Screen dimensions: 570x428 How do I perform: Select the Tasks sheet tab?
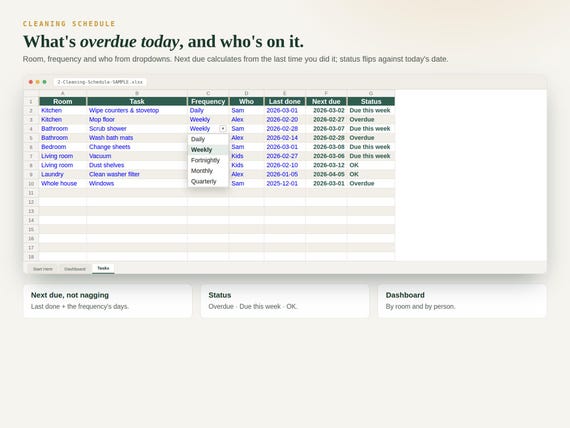[x=103, y=268]
